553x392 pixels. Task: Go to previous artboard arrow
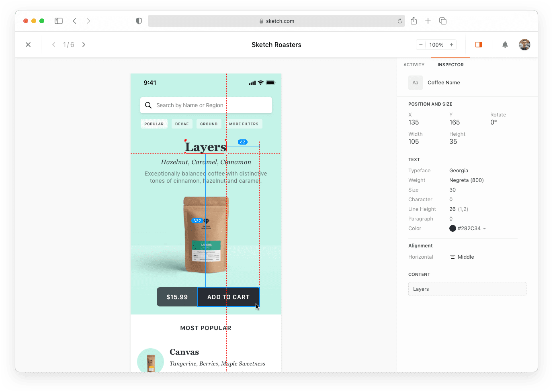click(x=54, y=45)
